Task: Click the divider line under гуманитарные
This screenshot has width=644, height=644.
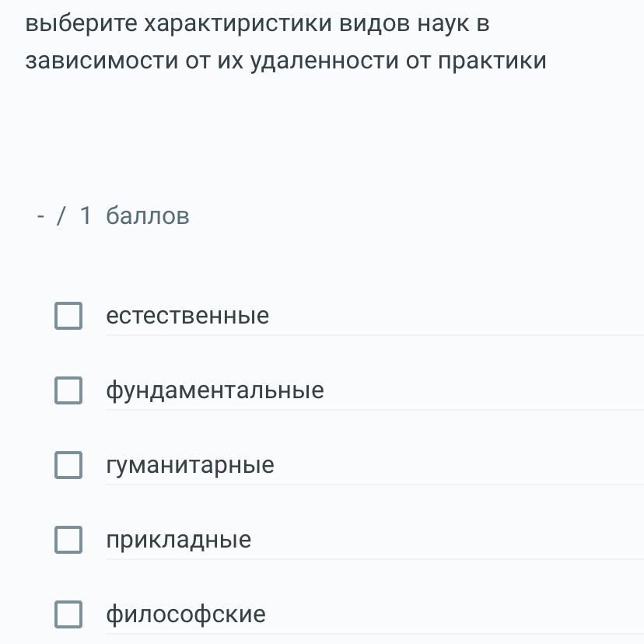Action: coord(373,485)
